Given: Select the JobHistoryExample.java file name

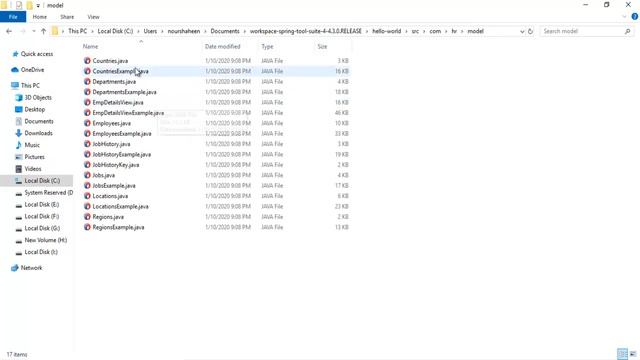Looking at the screenshot, I should pos(122,154).
